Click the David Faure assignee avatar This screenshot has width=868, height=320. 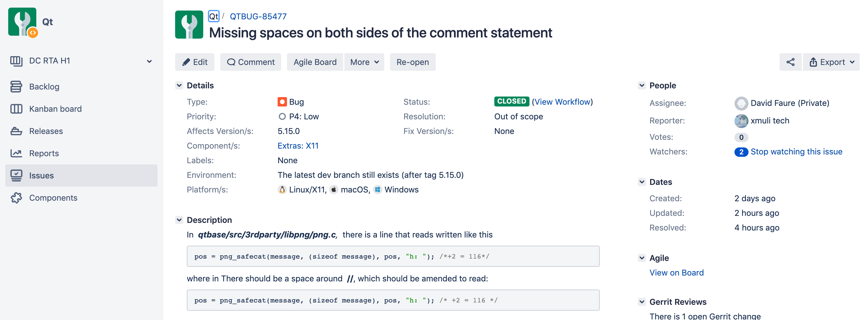click(741, 103)
